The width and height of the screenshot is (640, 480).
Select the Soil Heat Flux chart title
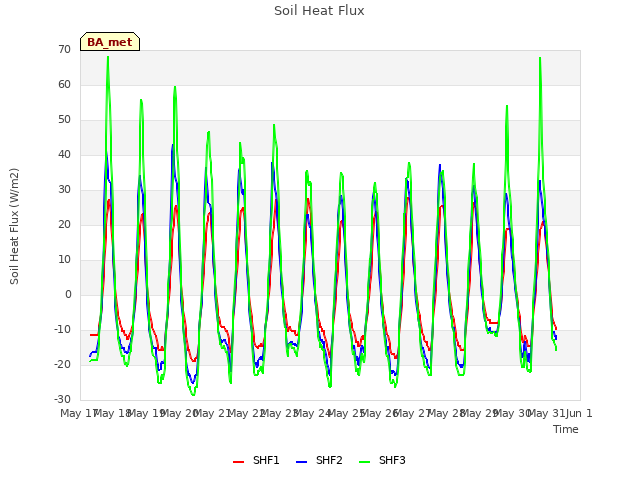[319, 11]
